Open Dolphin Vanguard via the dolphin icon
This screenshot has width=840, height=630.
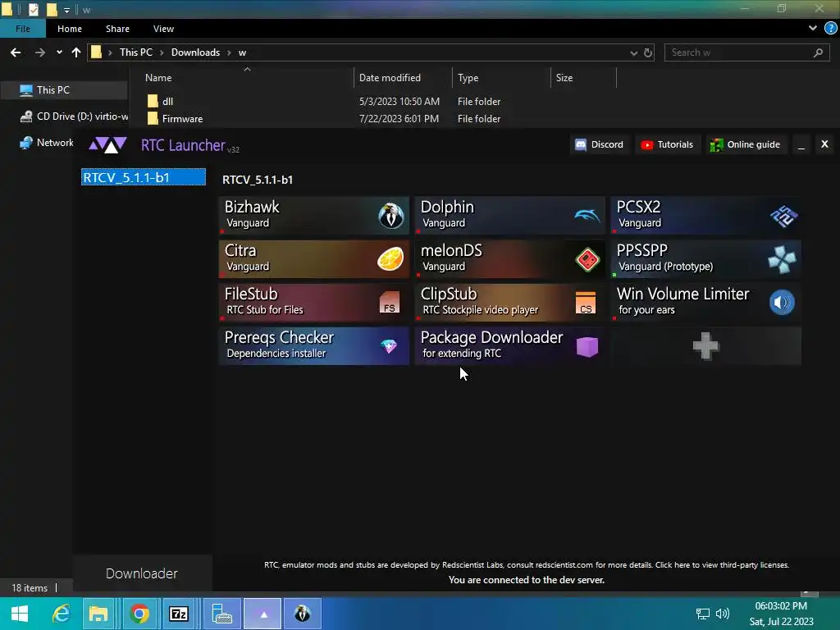(587, 216)
